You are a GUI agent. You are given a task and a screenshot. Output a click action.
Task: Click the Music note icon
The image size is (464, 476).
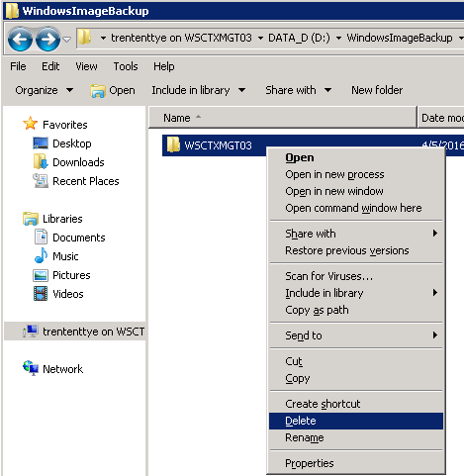pyautogui.click(x=41, y=255)
